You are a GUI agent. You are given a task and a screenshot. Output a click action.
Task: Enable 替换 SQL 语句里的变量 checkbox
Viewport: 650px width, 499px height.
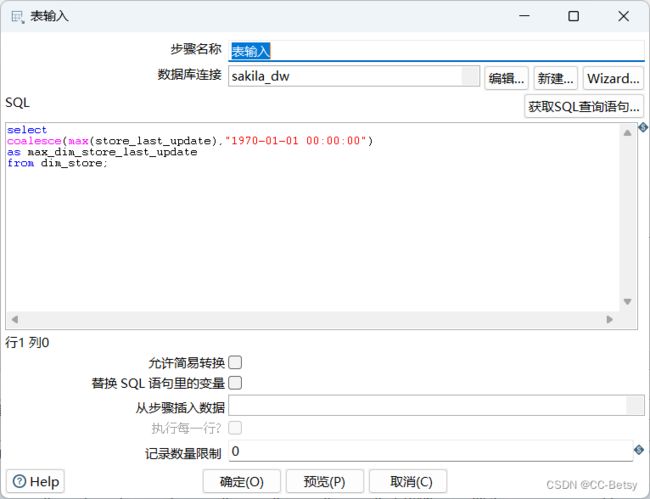pyautogui.click(x=235, y=383)
